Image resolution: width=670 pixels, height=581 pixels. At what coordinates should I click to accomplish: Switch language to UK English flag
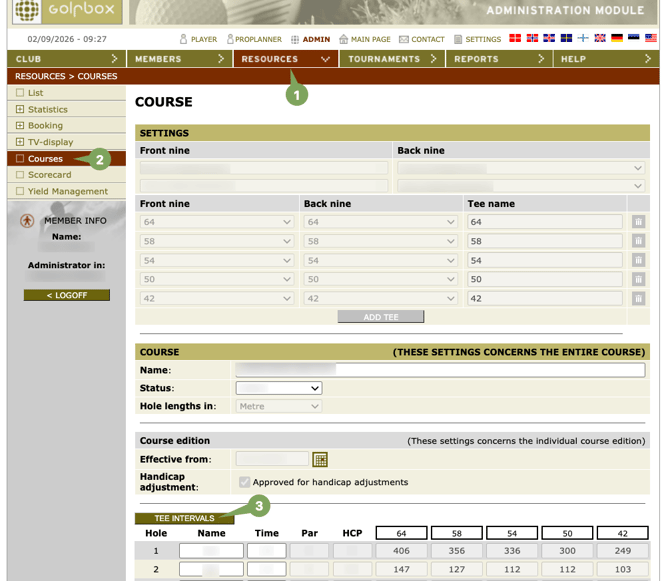tap(600, 38)
